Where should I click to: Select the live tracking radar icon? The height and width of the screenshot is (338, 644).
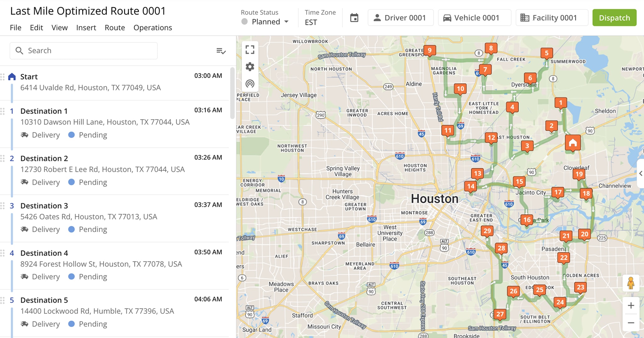(x=250, y=83)
